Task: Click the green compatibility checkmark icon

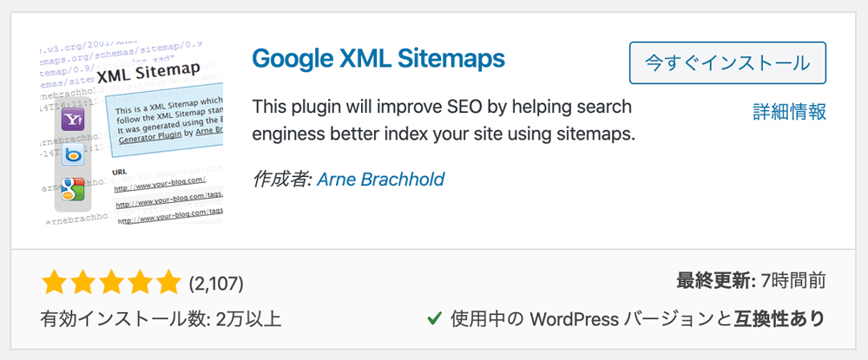Action: [x=435, y=318]
